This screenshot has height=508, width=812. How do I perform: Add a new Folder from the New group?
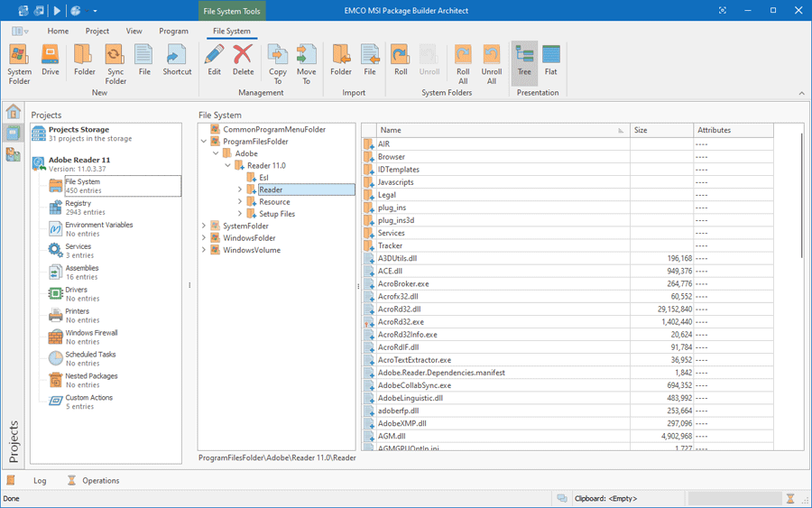tap(84, 60)
